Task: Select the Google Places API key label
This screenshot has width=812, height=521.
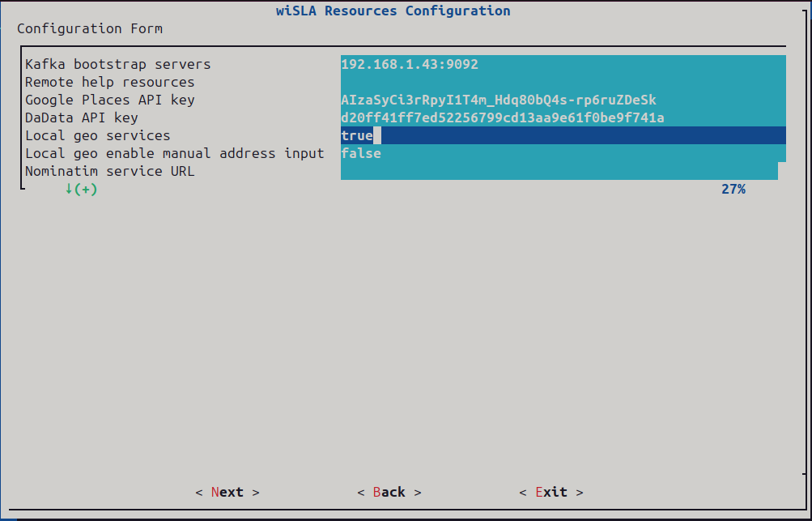Action: pos(109,100)
